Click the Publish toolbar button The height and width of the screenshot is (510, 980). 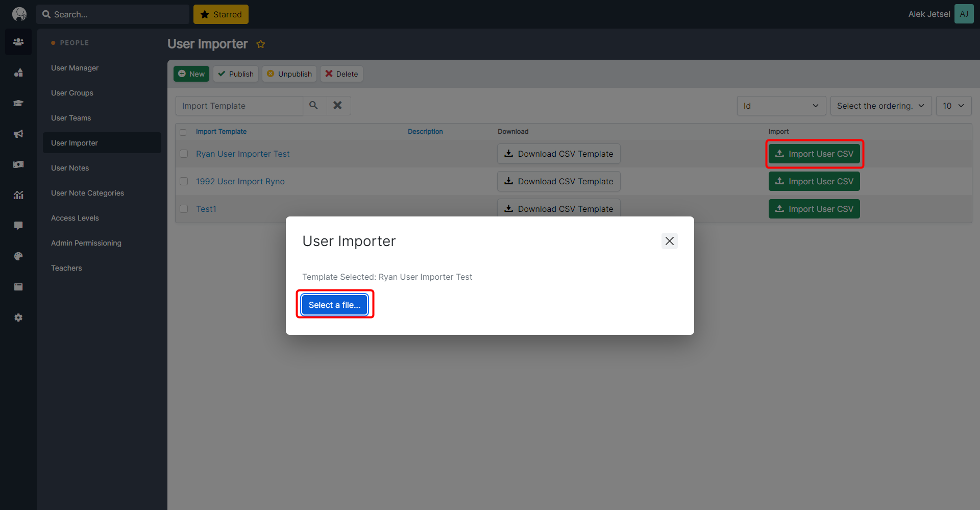pyautogui.click(x=236, y=74)
